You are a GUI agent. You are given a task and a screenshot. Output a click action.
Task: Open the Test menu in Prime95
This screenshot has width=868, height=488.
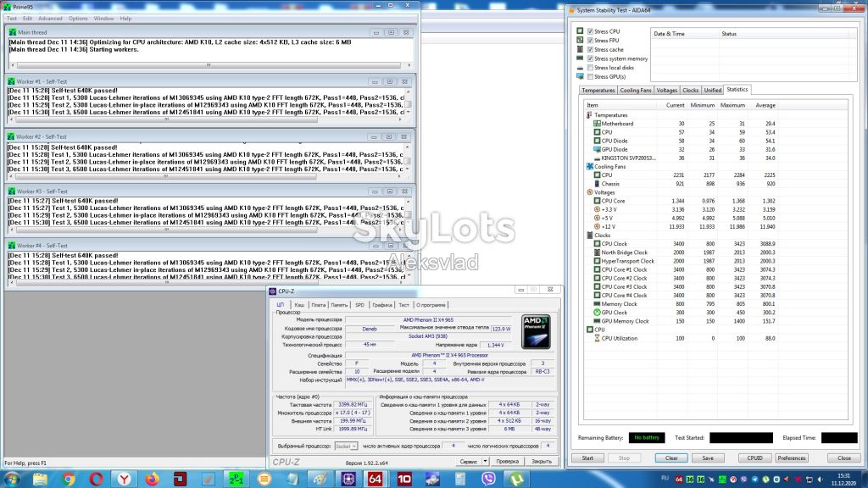tap(12, 19)
